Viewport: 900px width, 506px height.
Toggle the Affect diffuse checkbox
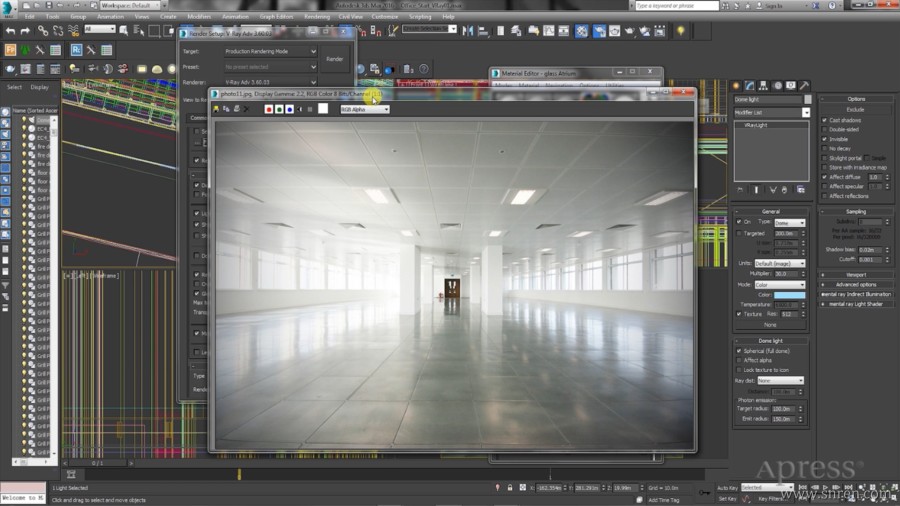[x=824, y=177]
